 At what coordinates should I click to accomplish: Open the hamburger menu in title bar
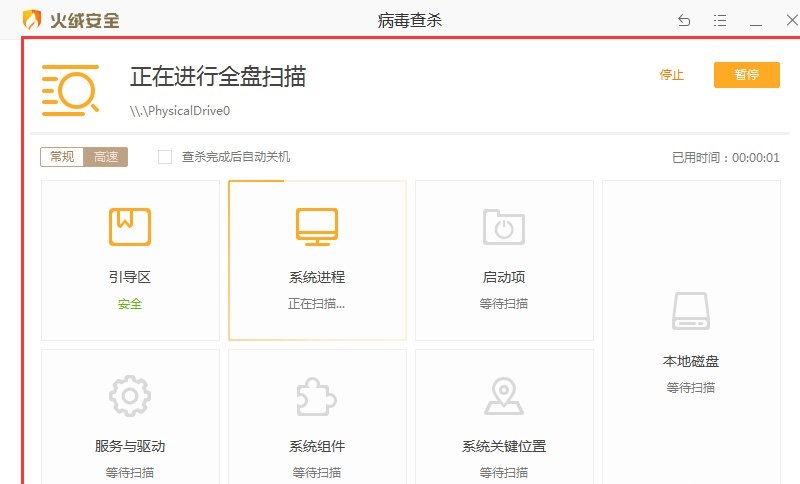[720, 20]
